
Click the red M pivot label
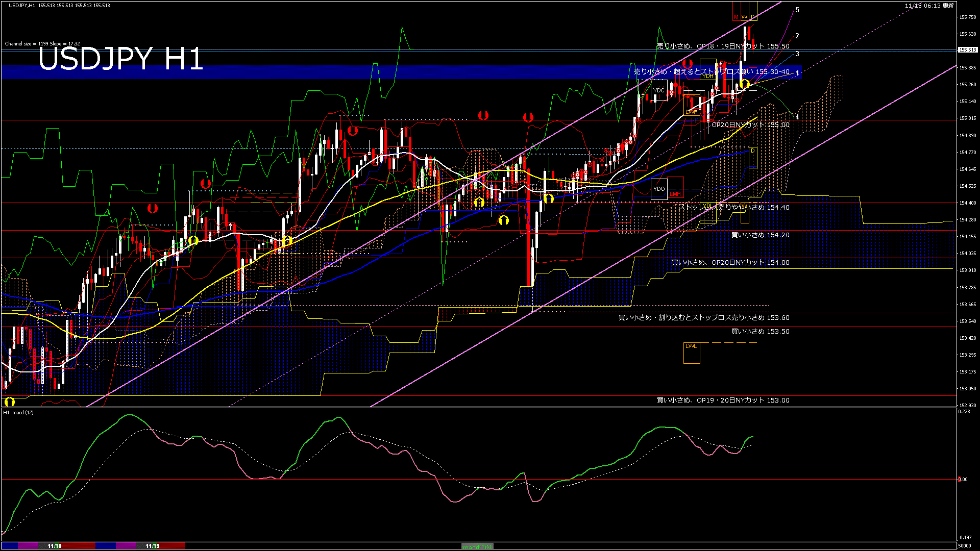[736, 17]
